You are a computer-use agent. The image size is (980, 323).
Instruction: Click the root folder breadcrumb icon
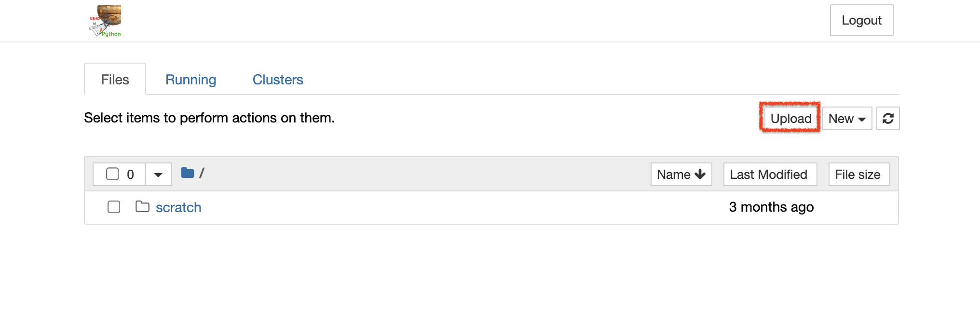(x=187, y=173)
